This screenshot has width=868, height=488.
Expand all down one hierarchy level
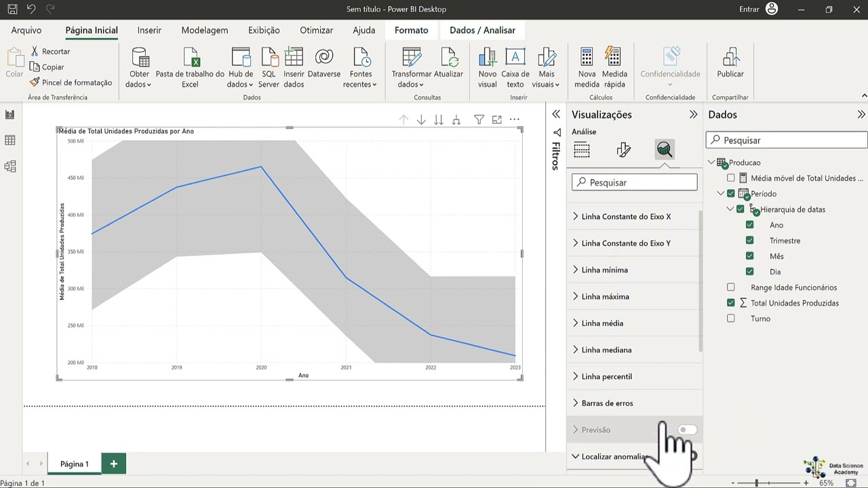pos(456,119)
